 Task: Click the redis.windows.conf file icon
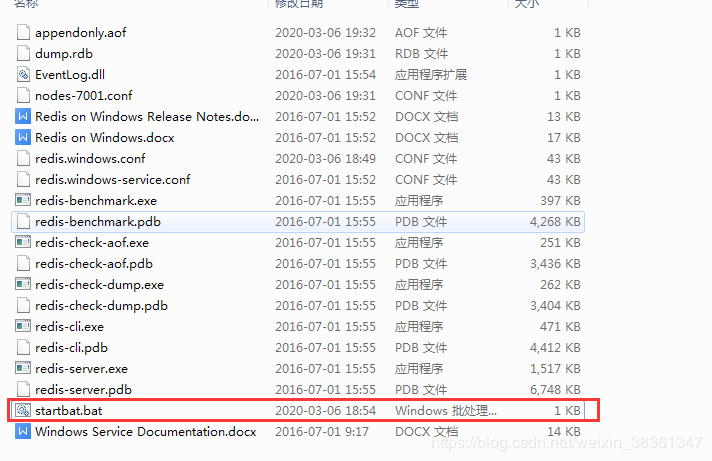(x=23, y=159)
